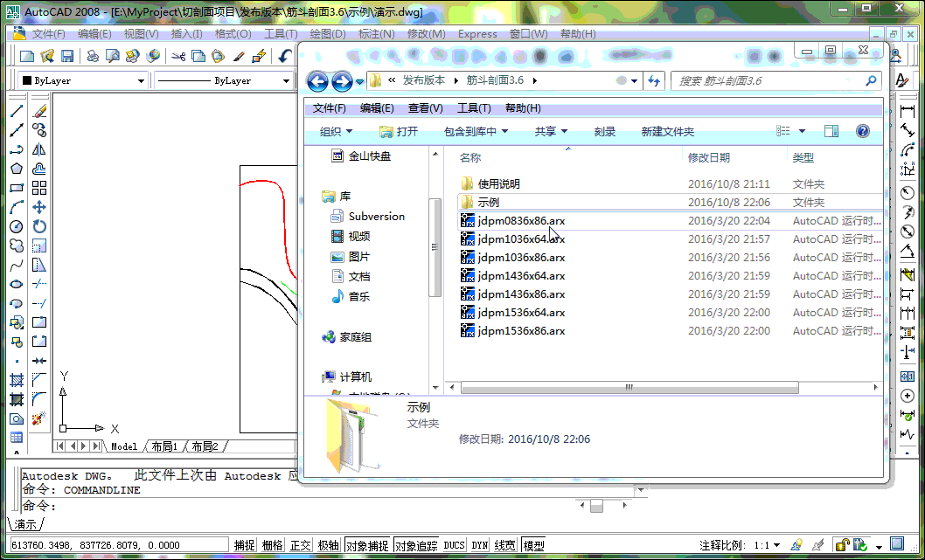Toggle 栅格 grid display

pyautogui.click(x=273, y=545)
